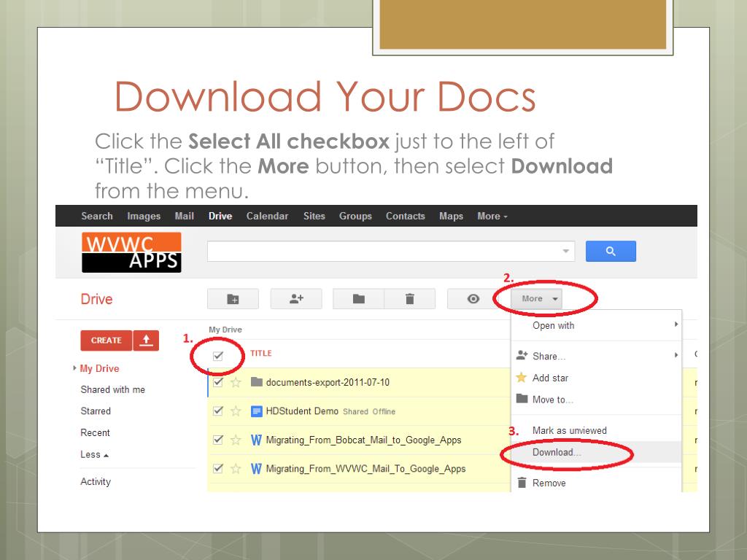The image size is (747, 560).
Task: Click the red Drive heading
Action: (x=97, y=299)
